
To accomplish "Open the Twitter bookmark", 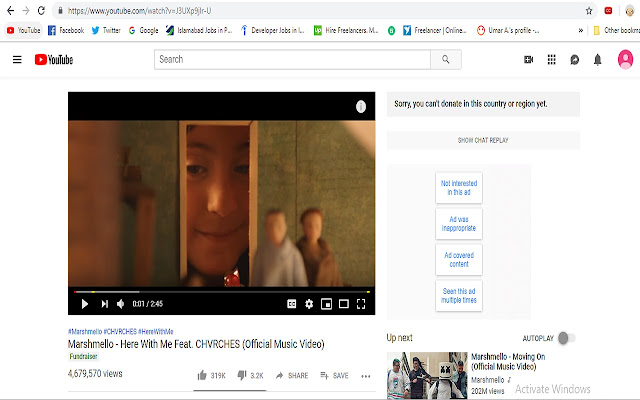I will pyautogui.click(x=106, y=30).
